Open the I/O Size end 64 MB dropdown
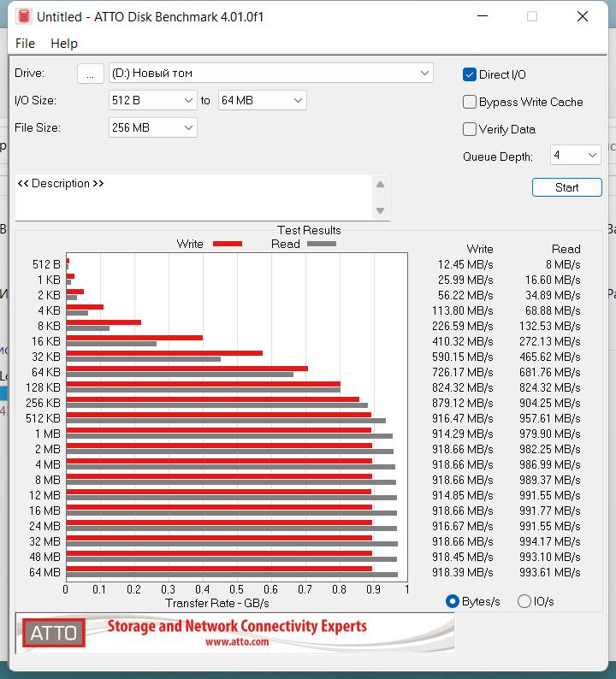The height and width of the screenshot is (679, 616). pyautogui.click(x=262, y=100)
